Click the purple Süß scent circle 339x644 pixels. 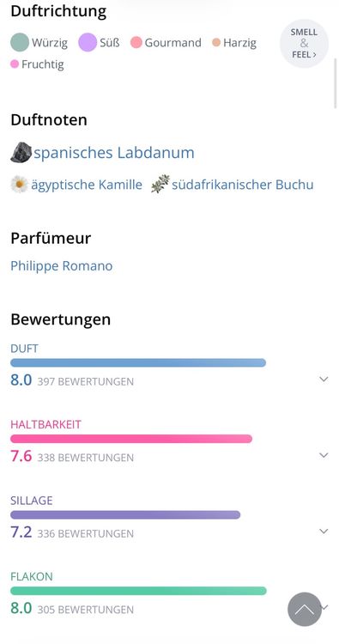(88, 43)
